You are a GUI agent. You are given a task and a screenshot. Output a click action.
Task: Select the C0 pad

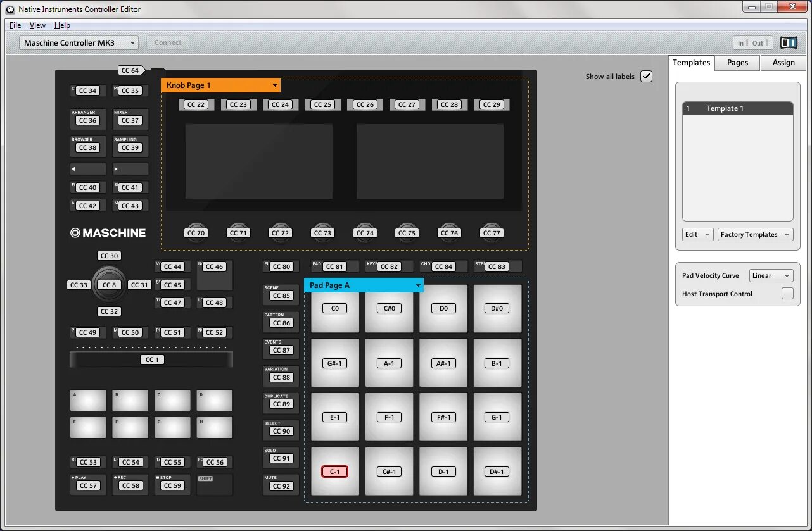click(x=334, y=308)
